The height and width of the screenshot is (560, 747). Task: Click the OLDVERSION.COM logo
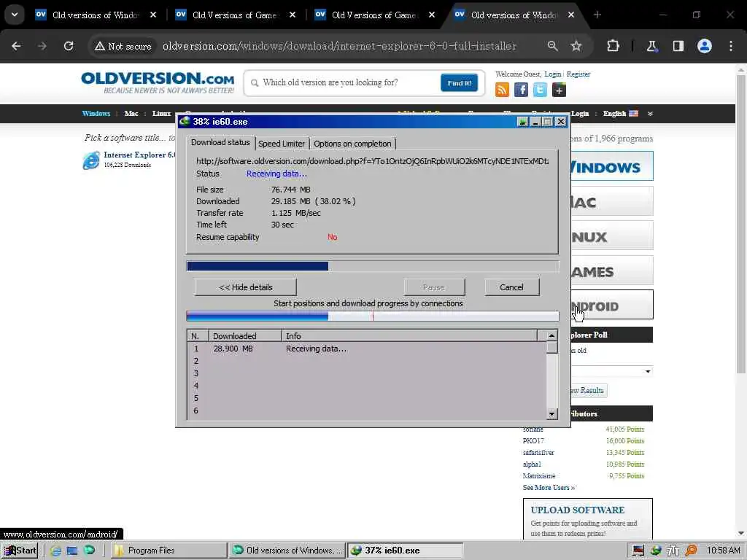point(158,82)
